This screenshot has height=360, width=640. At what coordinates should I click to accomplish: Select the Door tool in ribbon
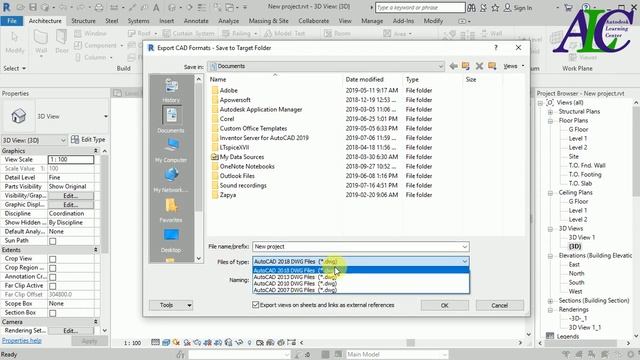[x=62, y=42]
